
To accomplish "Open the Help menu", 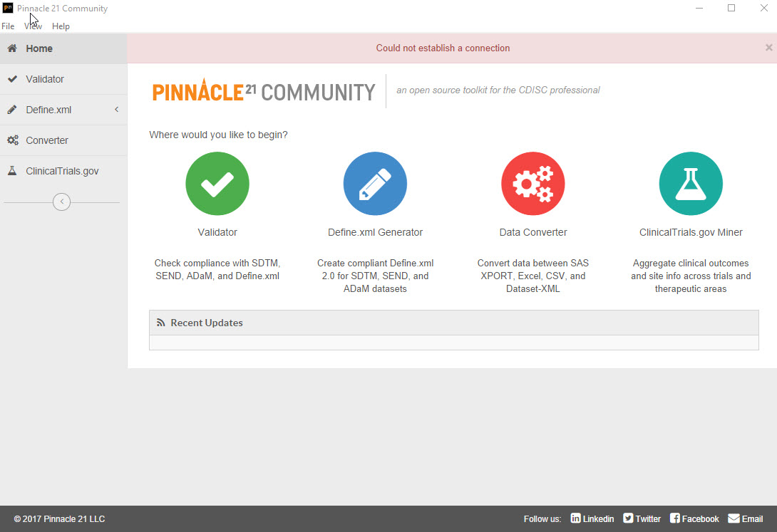I will click(61, 26).
